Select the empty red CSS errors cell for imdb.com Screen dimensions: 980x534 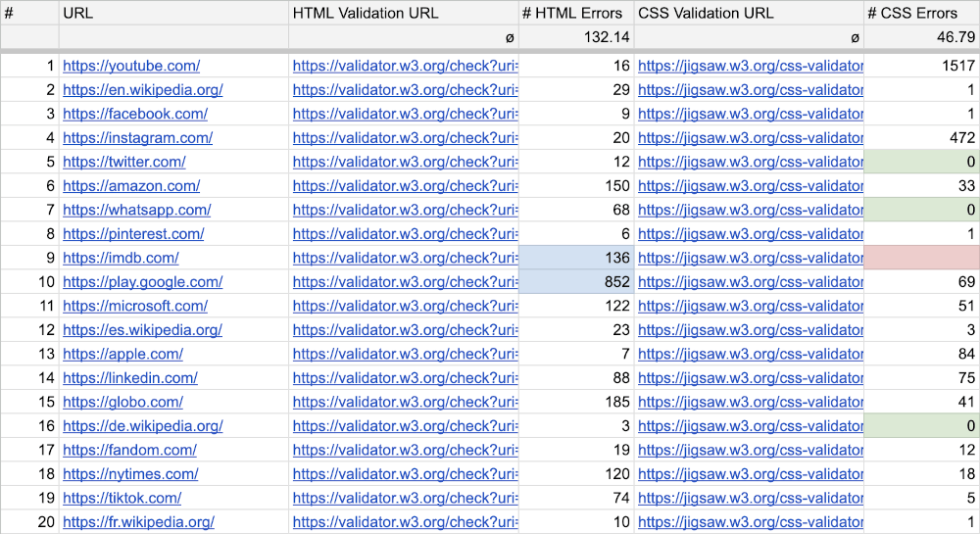click(x=922, y=258)
